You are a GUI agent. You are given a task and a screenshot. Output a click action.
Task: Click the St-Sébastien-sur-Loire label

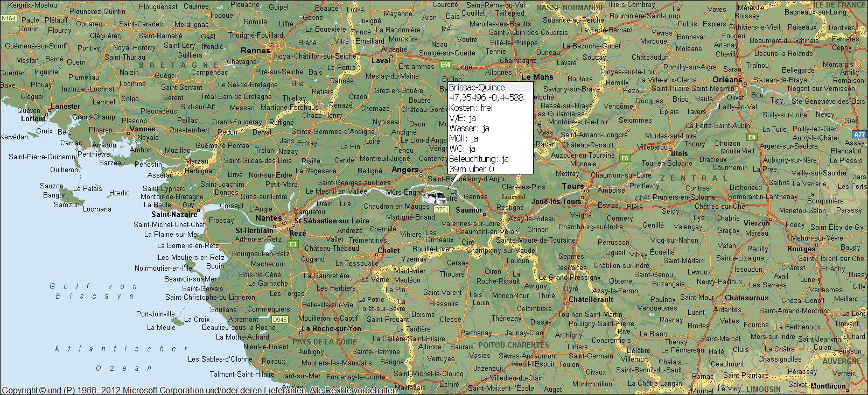pos(332,221)
